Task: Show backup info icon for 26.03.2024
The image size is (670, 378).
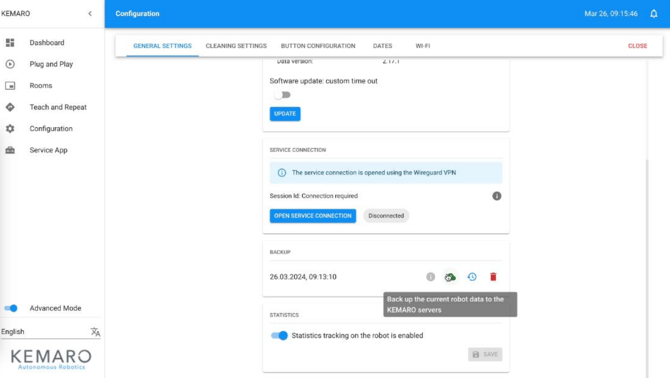Action: point(430,277)
